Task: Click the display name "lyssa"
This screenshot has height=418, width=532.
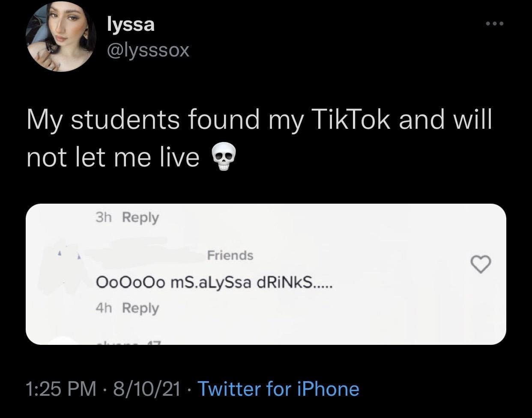Action: (x=131, y=24)
